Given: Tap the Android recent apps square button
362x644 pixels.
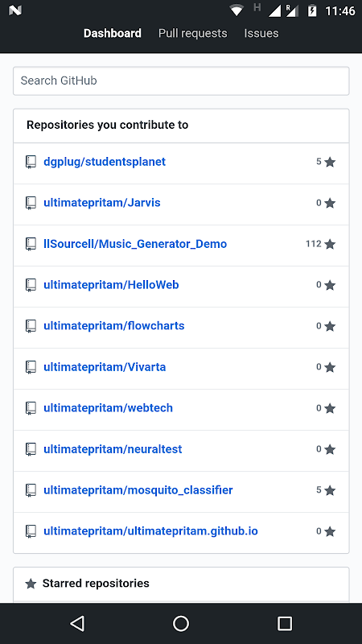Looking at the screenshot, I should pyautogui.click(x=285, y=623).
